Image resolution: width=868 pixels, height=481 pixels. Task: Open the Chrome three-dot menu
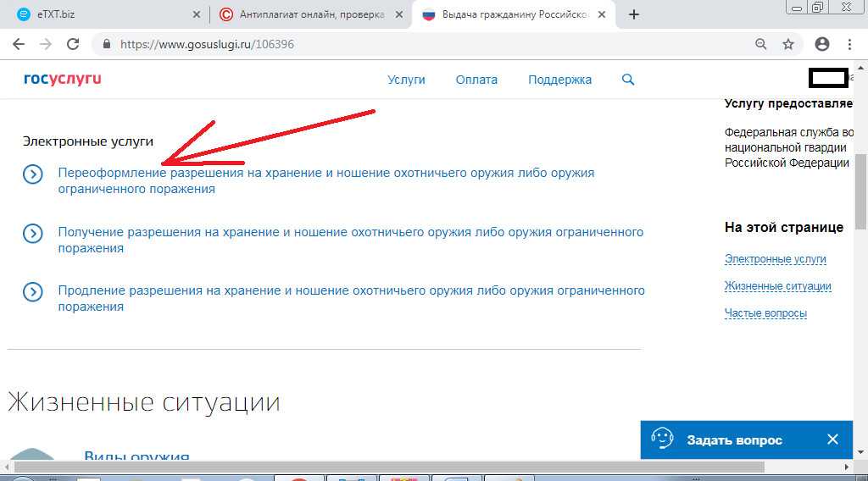point(850,44)
